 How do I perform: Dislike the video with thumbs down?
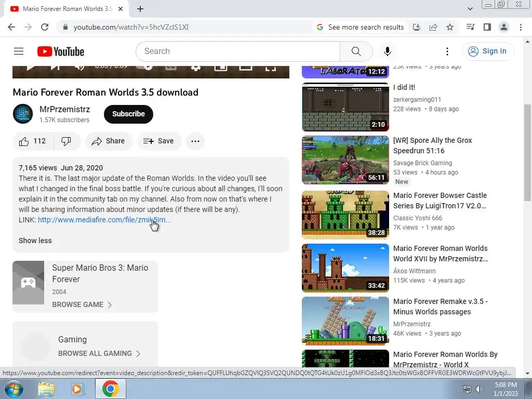66,141
